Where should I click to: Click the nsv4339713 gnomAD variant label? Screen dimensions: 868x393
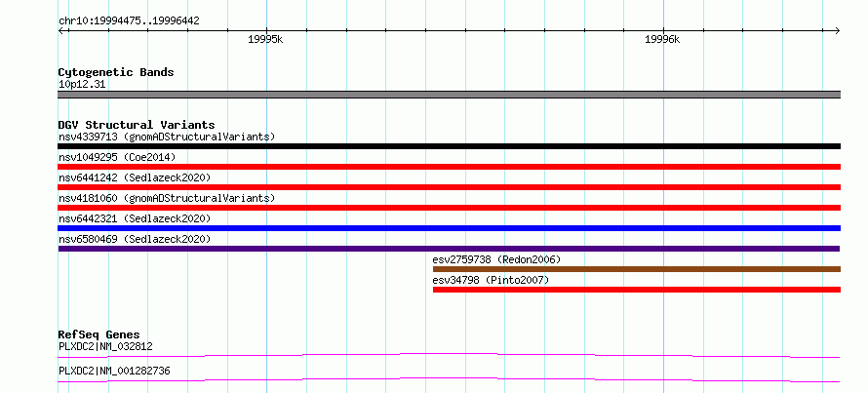pyautogui.click(x=167, y=137)
